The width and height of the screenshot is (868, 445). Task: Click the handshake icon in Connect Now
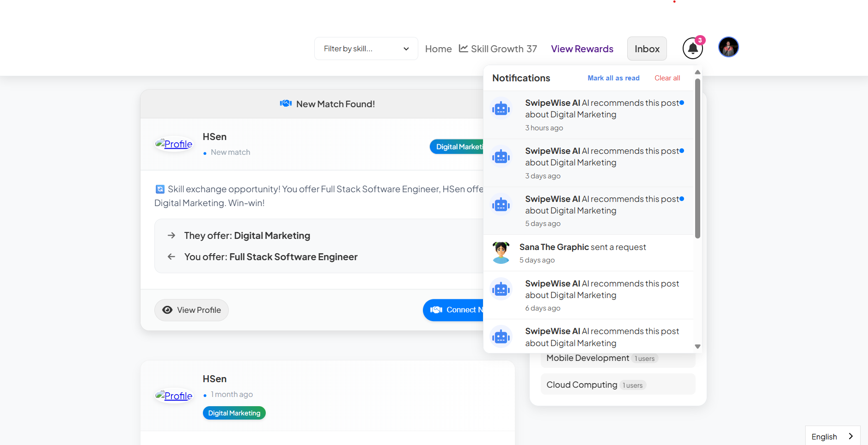436,310
